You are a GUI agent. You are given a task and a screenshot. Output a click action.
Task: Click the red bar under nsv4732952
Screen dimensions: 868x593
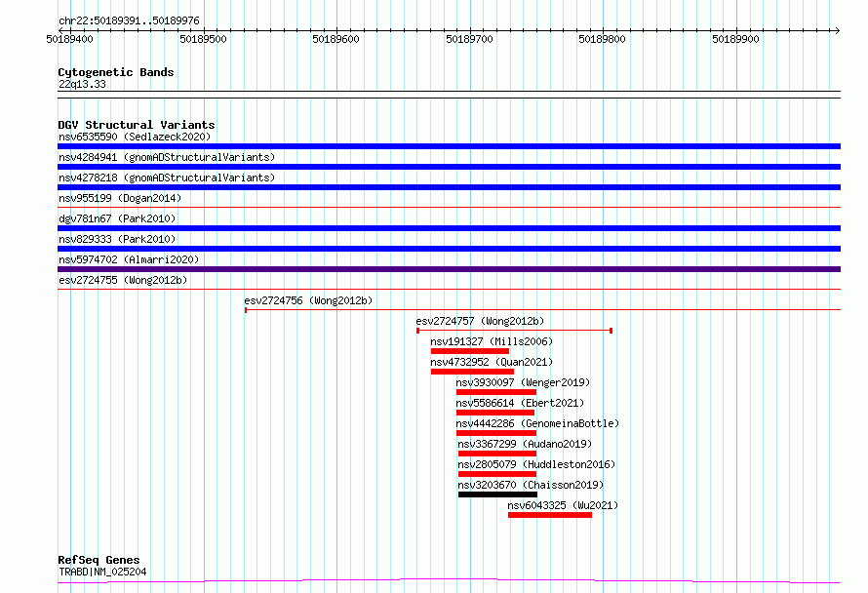coord(472,372)
